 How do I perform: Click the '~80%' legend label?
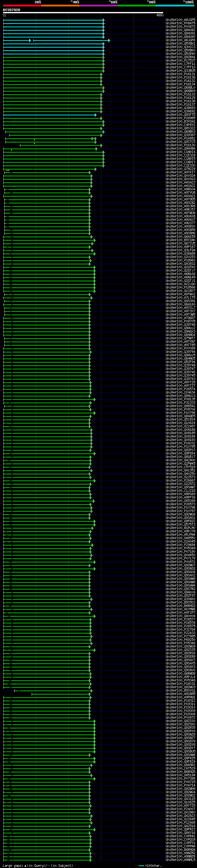pos(151,2)
